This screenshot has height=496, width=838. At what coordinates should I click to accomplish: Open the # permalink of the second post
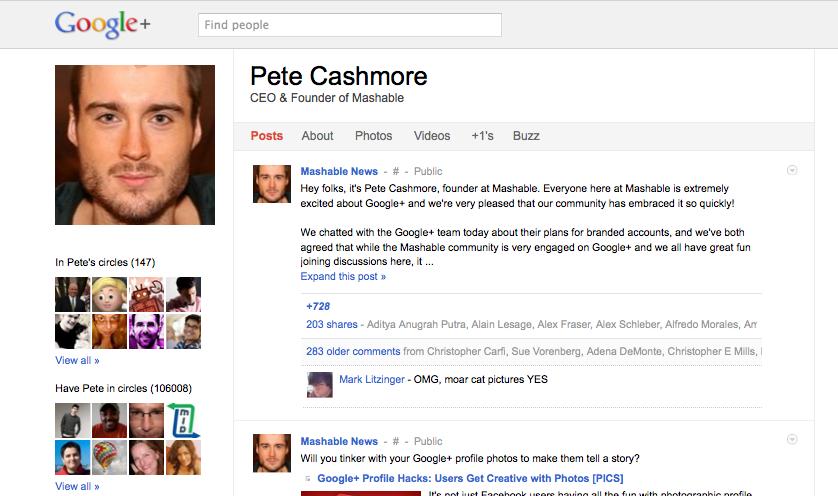(396, 441)
